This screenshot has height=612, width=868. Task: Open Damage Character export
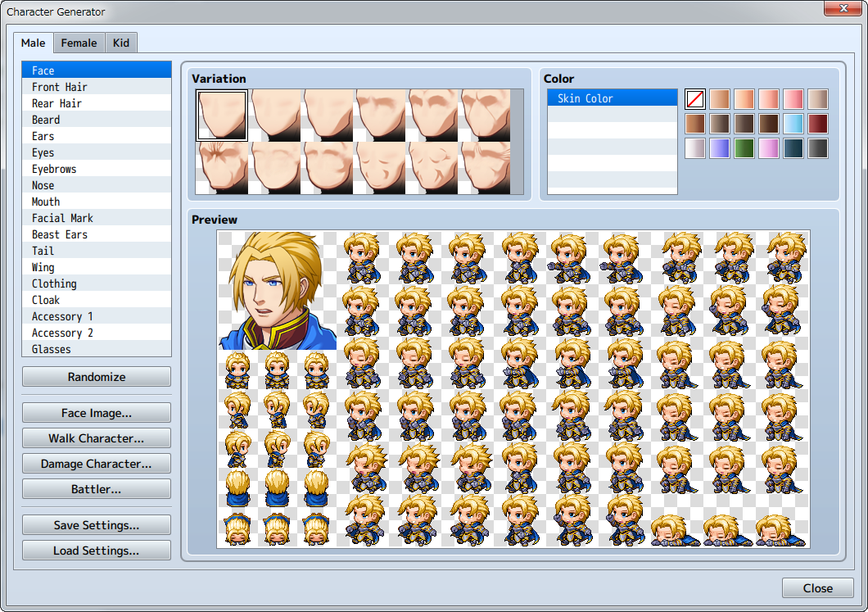[x=97, y=465]
